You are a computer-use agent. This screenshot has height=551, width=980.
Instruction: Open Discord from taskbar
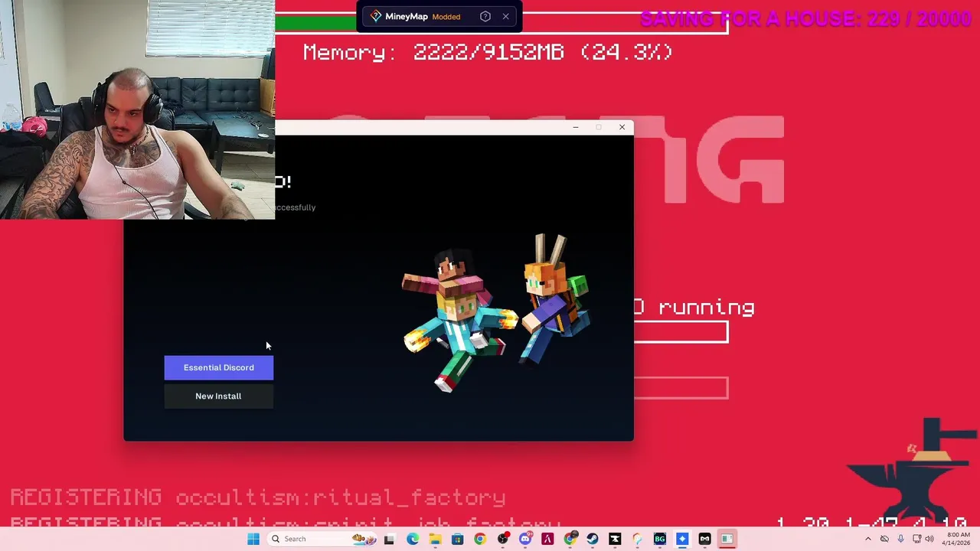point(524,539)
